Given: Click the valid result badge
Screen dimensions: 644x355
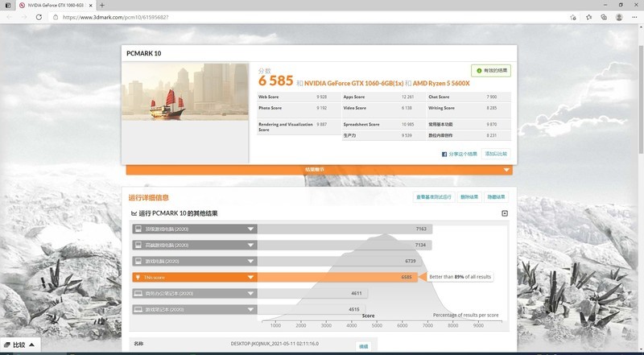Looking at the screenshot, I should (491, 71).
